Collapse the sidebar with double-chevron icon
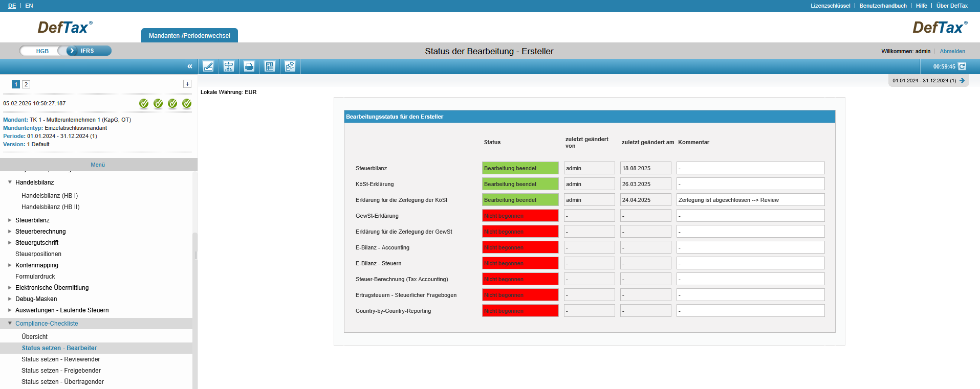This screenshot has height=389, width=980. (x=190, y=66)
